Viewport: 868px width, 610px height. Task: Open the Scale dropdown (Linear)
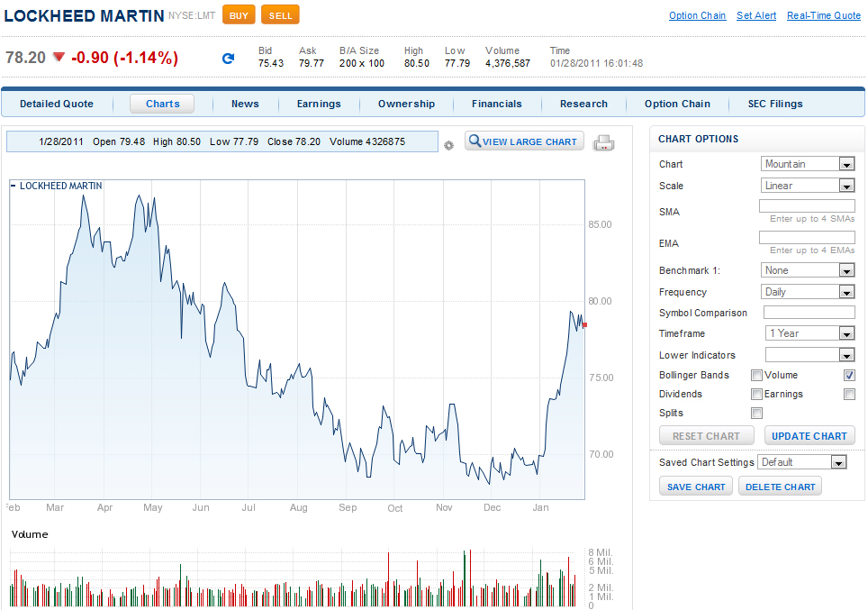point(809,186)
